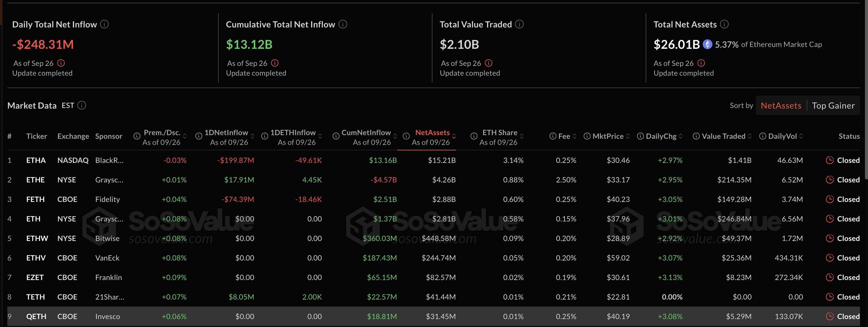Click the -$199.87M inflow value
This screenshot has height=327, width=868.
coord(235,160)
